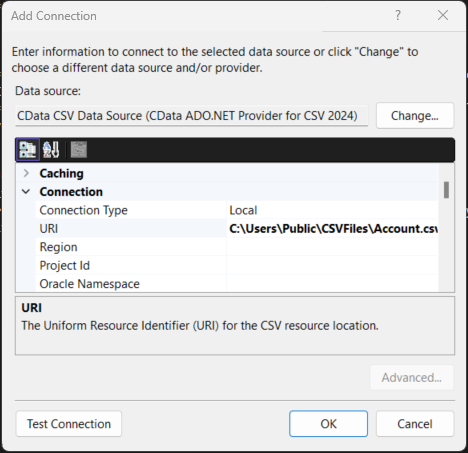Click the Change... data source button
468x453 pixels.
(x=415, y=116)
